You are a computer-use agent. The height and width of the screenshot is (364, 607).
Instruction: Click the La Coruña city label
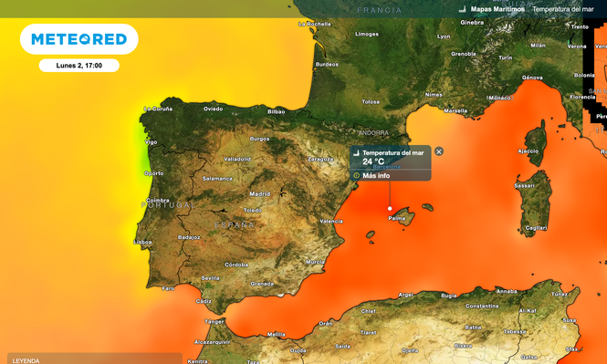click(x=158, y=109)
